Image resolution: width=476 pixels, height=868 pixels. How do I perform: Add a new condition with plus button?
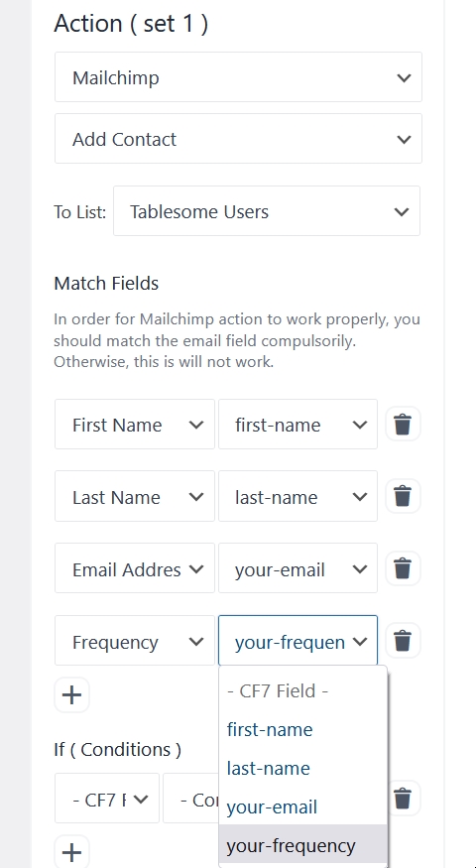72,852
